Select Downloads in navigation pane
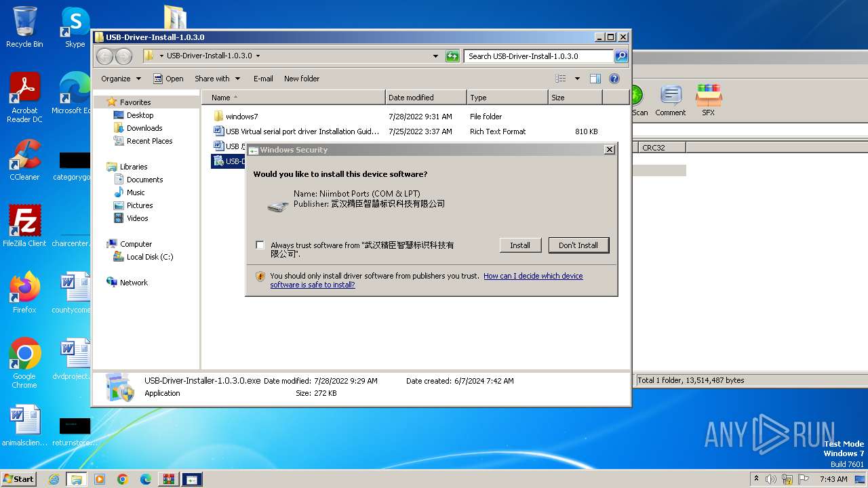868x488 pixels. click(144, 128)
